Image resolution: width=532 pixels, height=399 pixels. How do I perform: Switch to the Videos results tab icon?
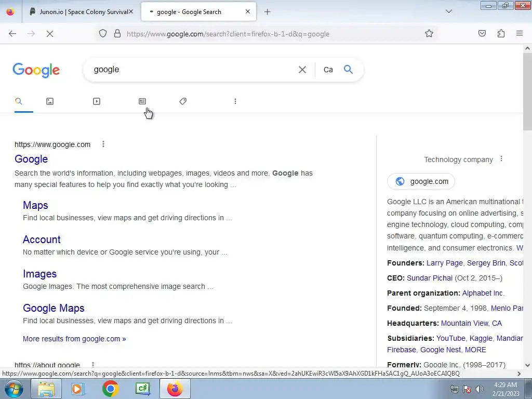[96, 101]
